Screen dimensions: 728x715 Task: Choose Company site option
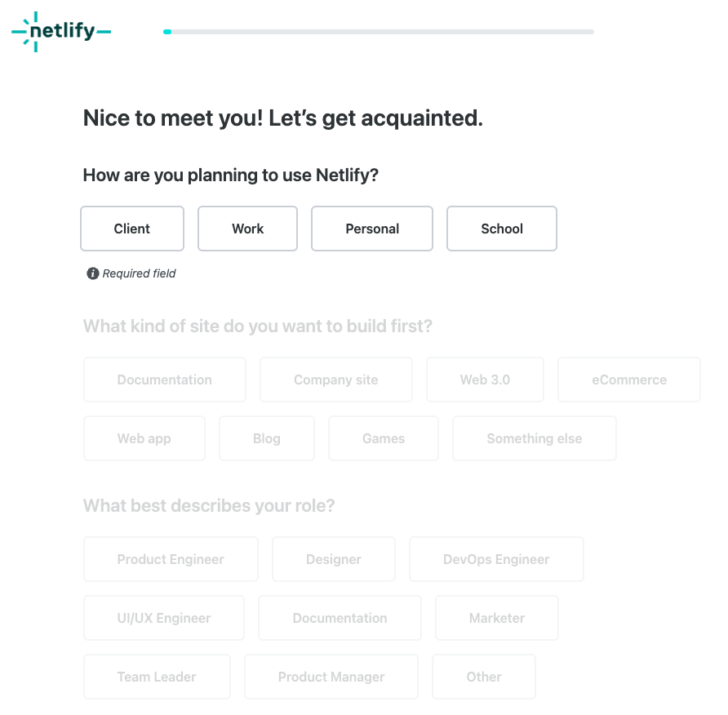[335, 380]
